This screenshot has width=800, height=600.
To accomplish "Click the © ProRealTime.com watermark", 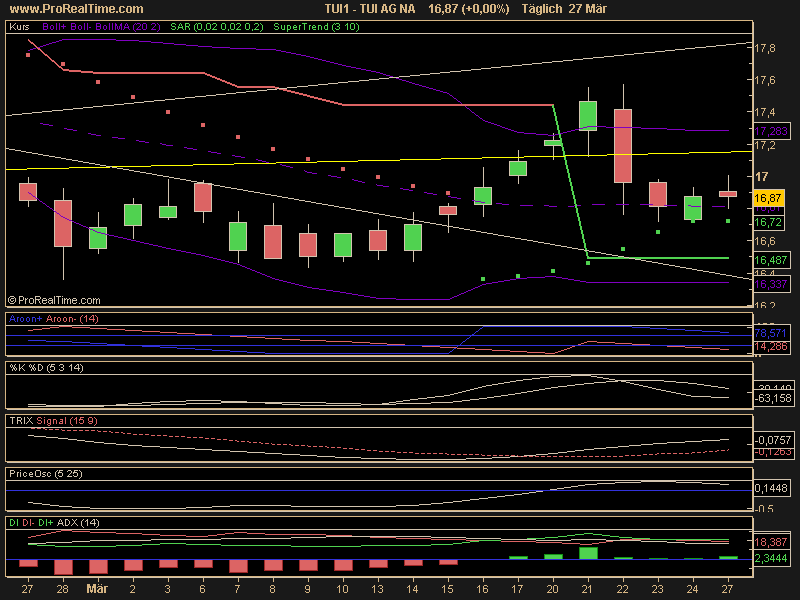I will pyautogui.click(x=54, y=299).
